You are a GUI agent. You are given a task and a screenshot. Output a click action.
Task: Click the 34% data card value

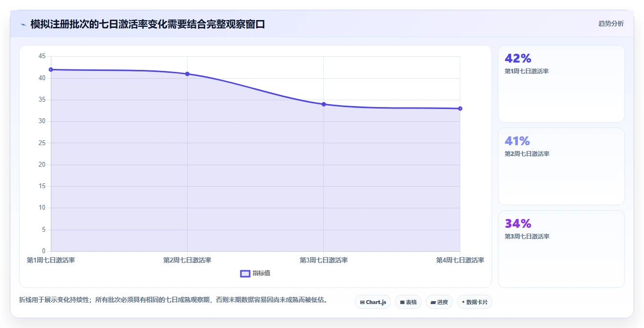point(518,224)
